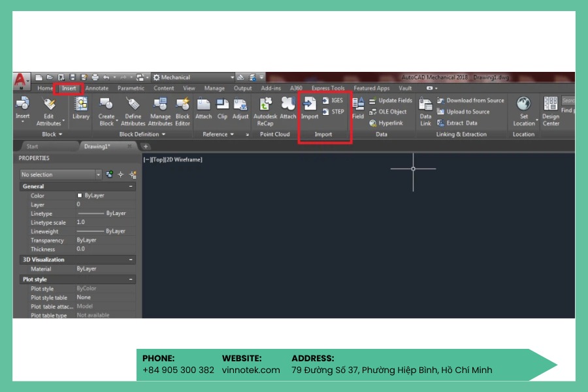Select the STEP import option

pos(333,112)
